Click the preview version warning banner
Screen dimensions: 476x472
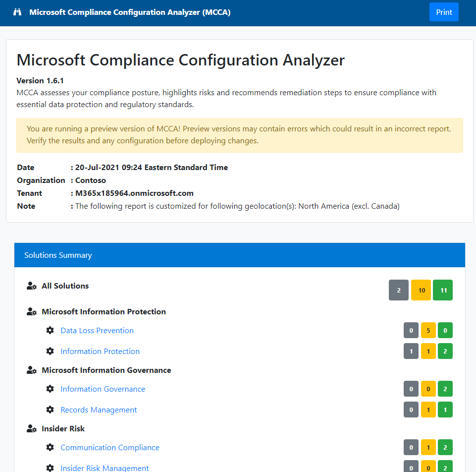point(240,135)
